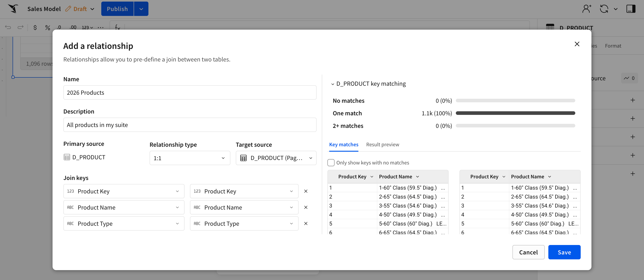
Task: Open the primary Product Type join key dropdown
Action: point(124,223)
